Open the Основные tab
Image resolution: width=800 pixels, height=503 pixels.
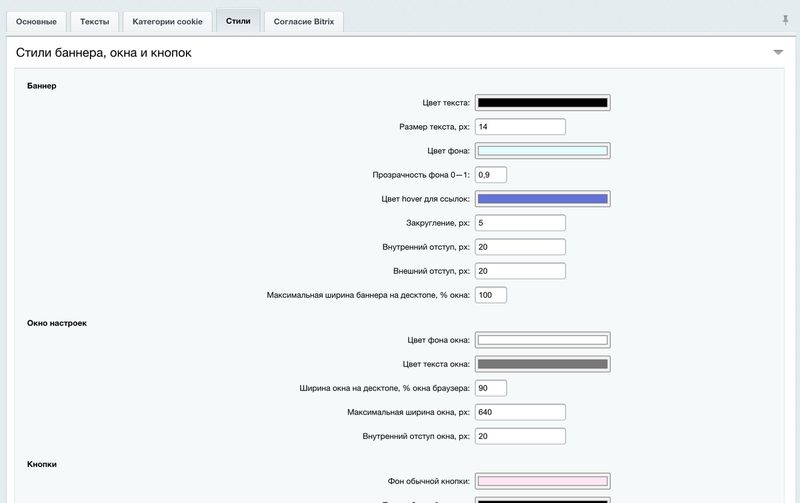(x=36, y=22)
